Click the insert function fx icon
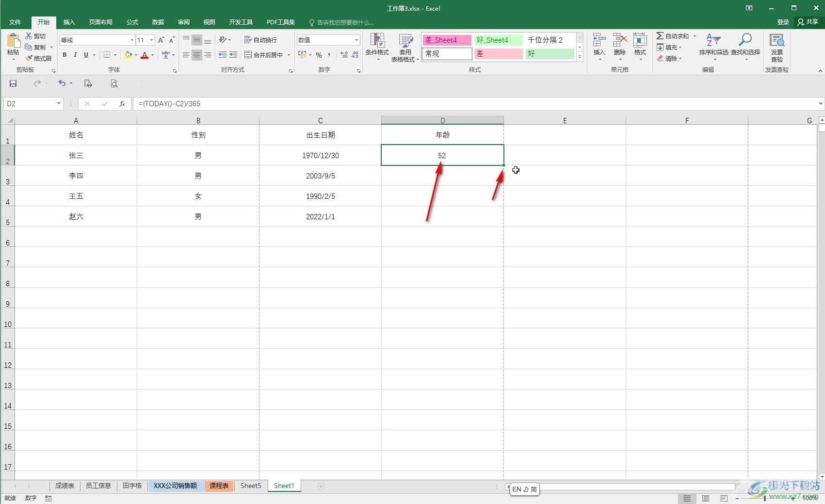Image resolution: width=825 pixels, height=504 pixels. [x=122, y=104]
